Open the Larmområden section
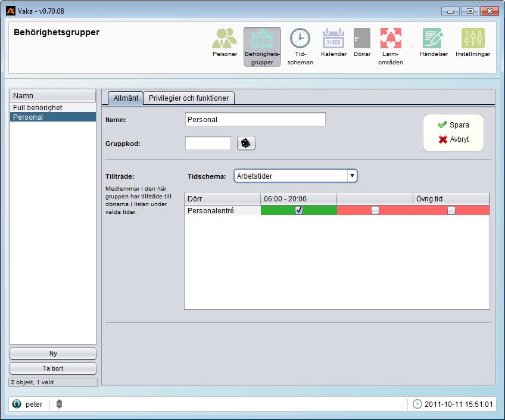 tap(391, 46)
